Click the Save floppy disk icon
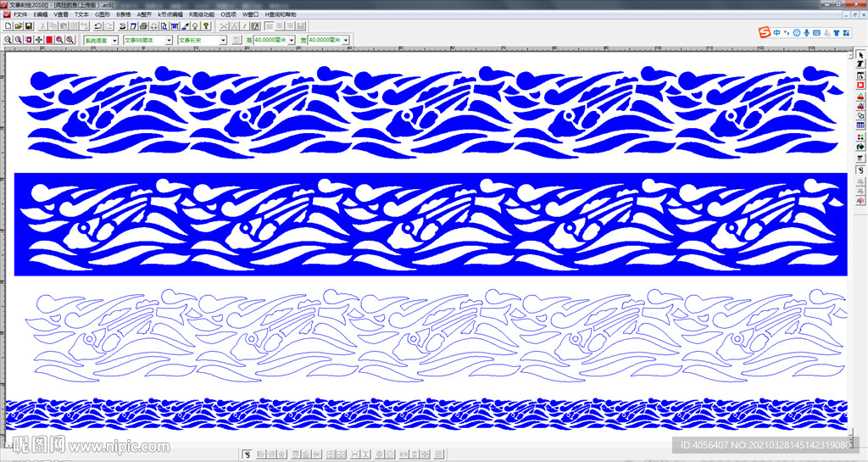868x462 pixels. tap(28, 27)
